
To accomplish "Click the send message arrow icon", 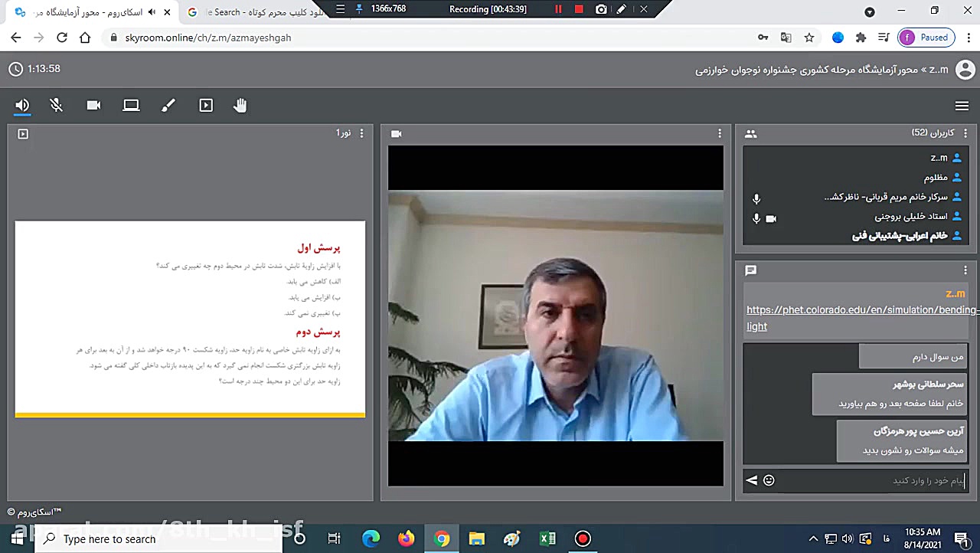I will pyautogui.click(x=751, y=480).
